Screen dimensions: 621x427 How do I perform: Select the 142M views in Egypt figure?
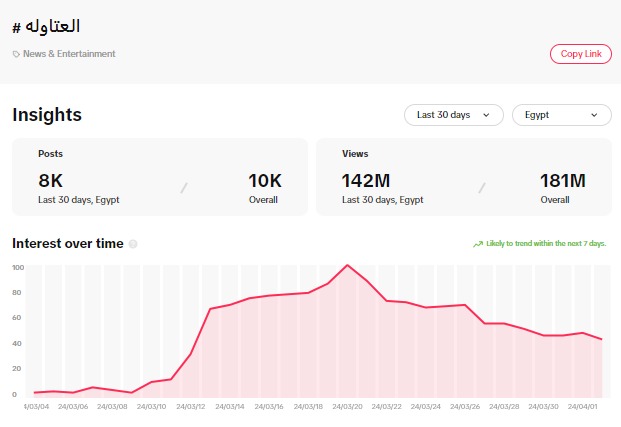click(368, 181)
